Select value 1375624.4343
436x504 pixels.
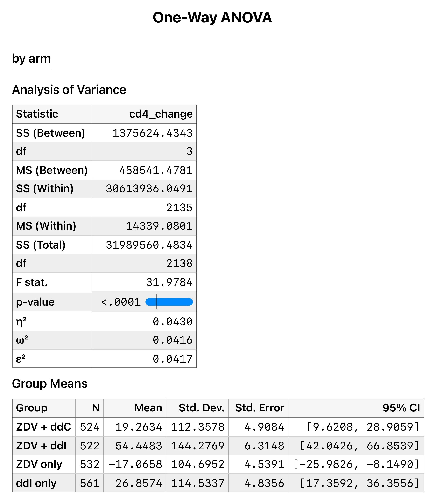pos(152,133)
